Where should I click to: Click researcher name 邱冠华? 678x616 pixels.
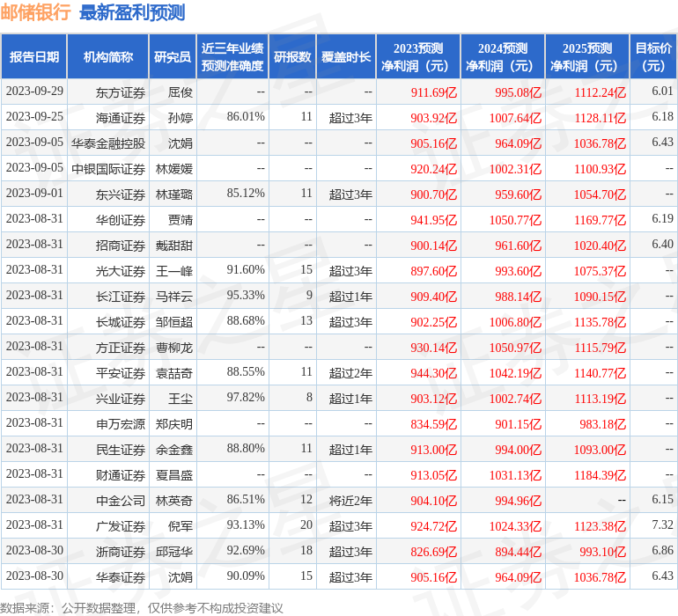(174, 551)
